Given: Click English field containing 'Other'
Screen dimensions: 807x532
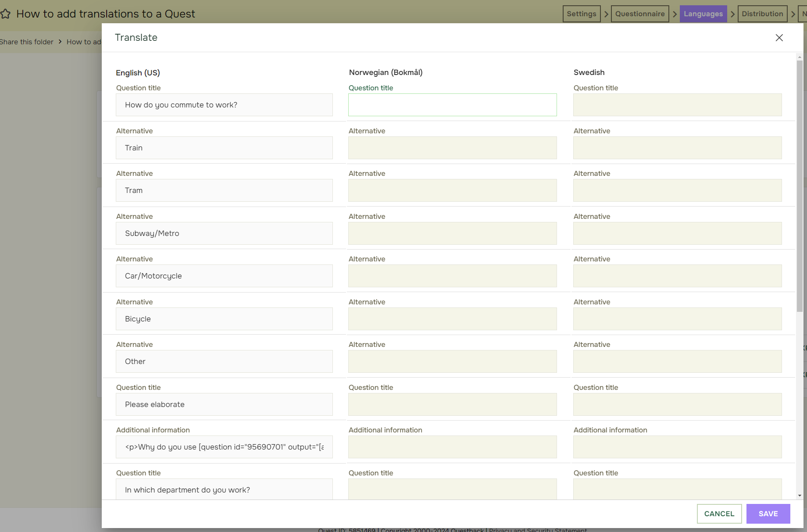Looking at the screenshot, I should tap(224, 361).
